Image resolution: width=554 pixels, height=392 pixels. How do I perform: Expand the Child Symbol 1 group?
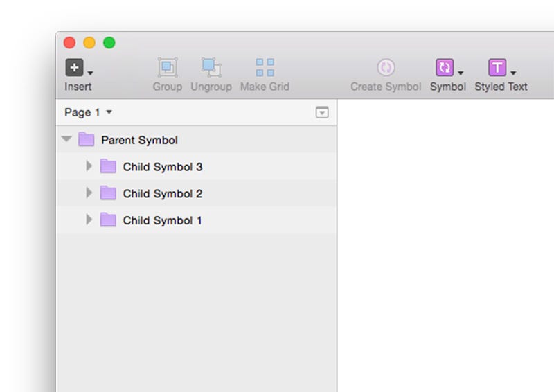pyautogui.click(x=89, y=220)
